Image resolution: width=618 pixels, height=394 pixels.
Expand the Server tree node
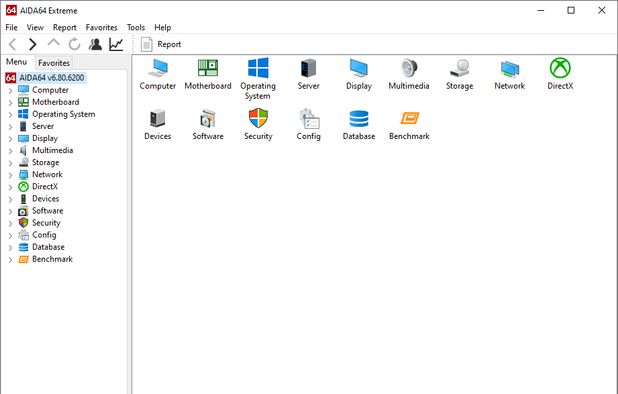pos(11,127)
